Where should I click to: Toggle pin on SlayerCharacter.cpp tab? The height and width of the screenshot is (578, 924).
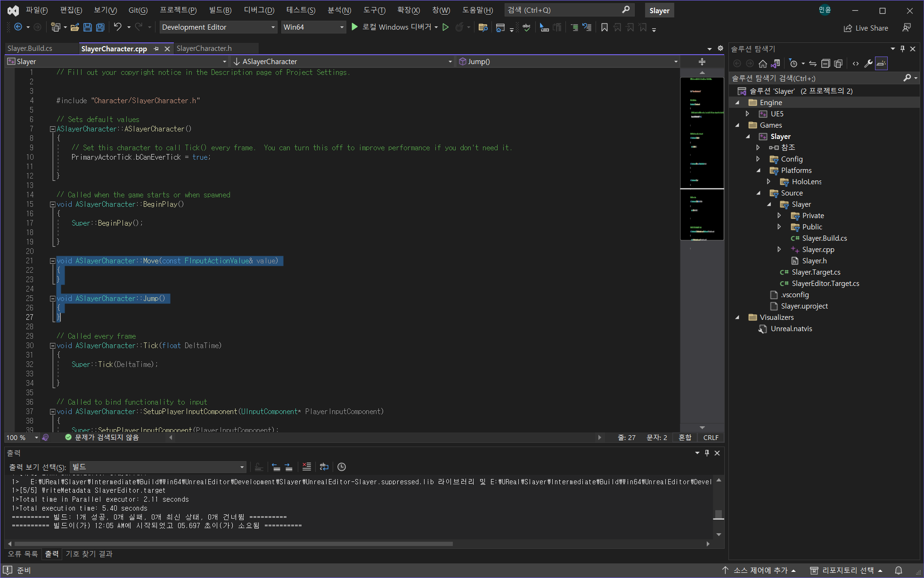pyautogui.click(x=156, y=49)
